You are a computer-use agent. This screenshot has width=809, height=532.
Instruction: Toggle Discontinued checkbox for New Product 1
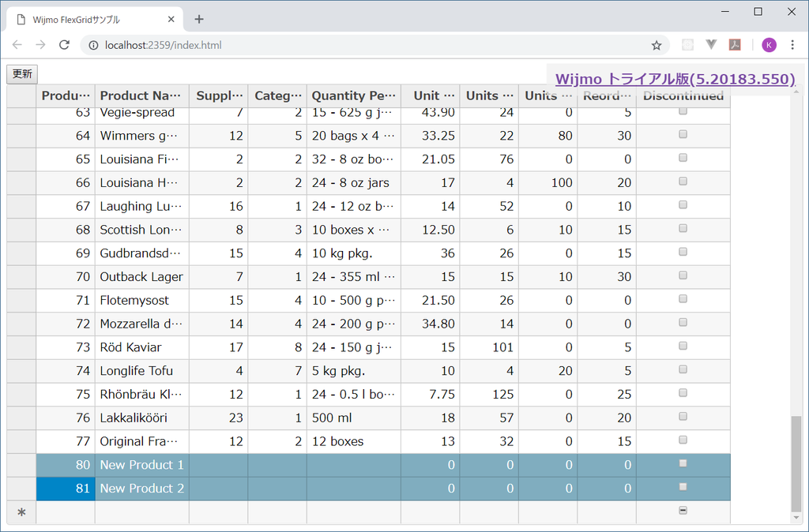683,464
